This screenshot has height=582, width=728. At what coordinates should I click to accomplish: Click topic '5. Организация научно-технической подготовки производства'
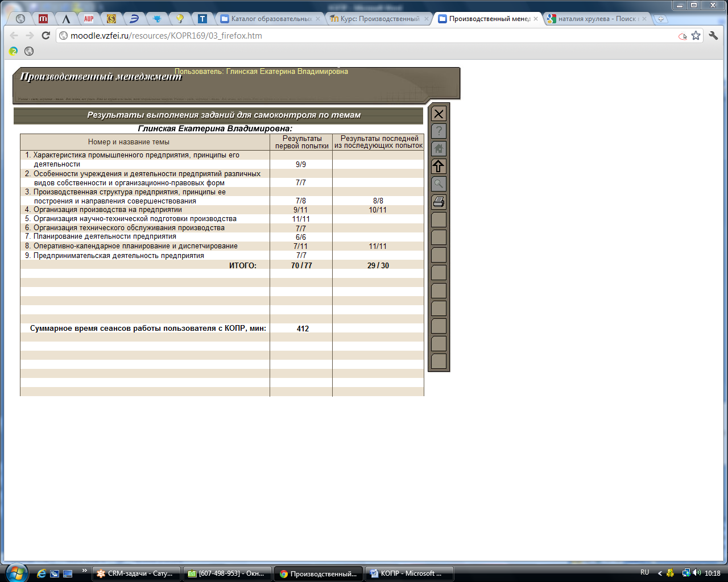click(131, 219)
